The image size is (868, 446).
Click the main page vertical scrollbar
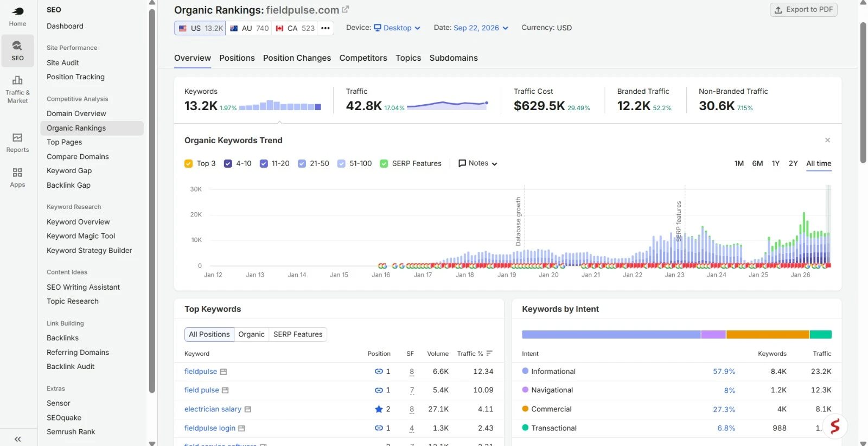click(863, 92)
